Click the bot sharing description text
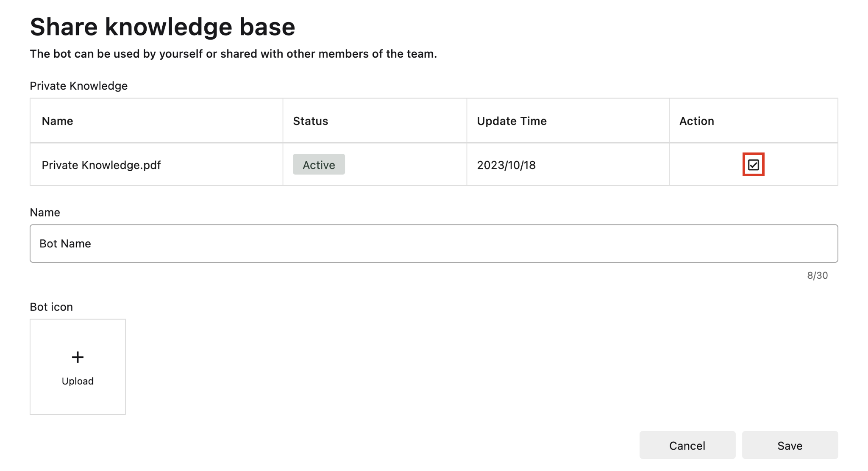Screen dimensions: 868x471 [233, 54]
